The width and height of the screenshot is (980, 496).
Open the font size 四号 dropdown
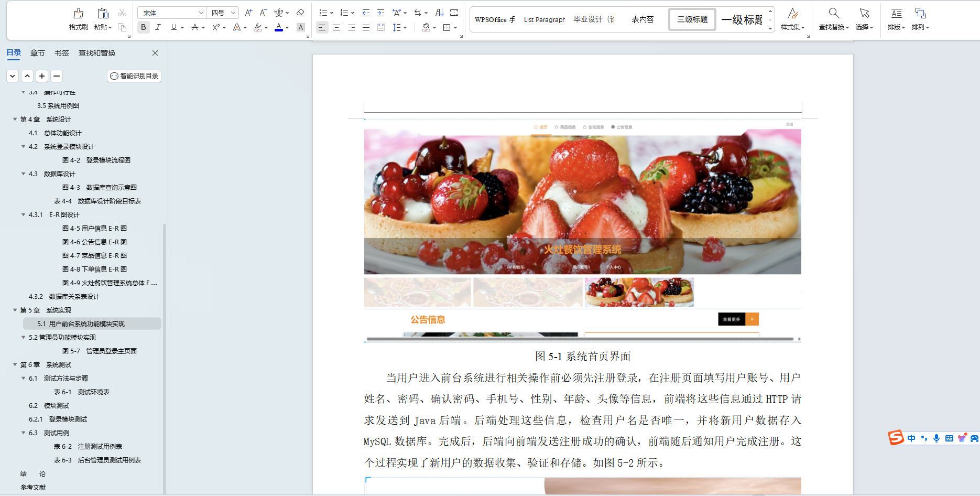click(233, 13)
